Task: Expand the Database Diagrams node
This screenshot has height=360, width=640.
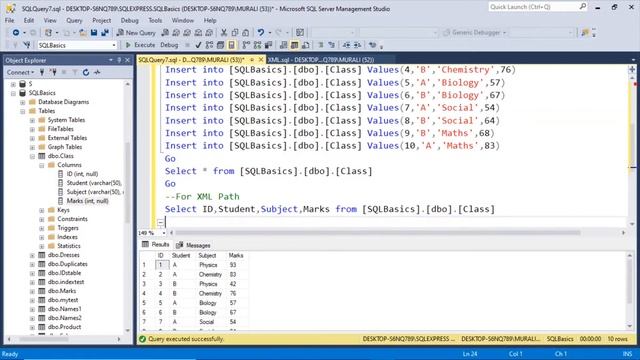Action: click(x=23, y=102)
